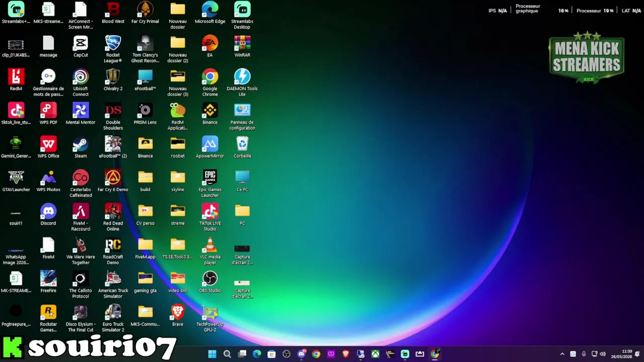Open TikTok LIVE Studio icon
644x362 pixels.
click(x=210, y=218)
